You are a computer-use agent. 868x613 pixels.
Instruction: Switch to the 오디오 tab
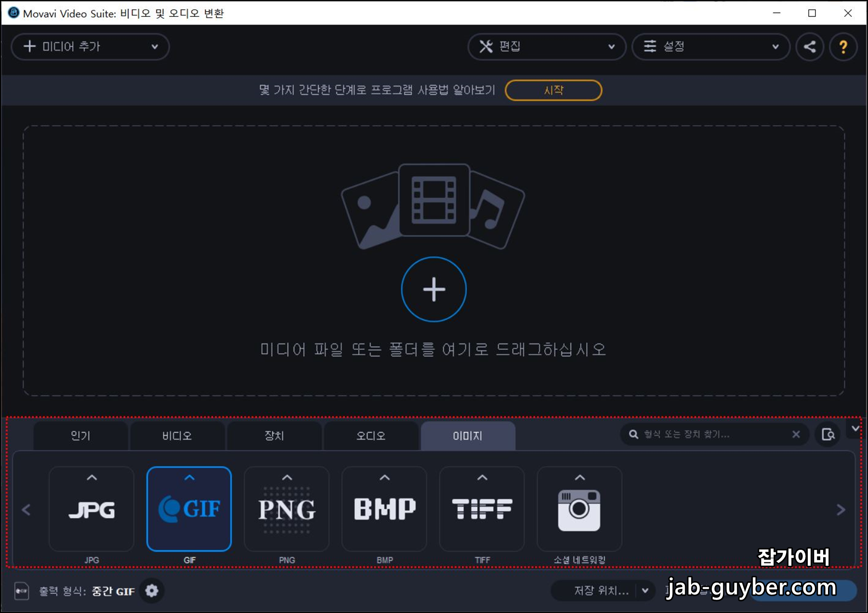pos(371,436)
